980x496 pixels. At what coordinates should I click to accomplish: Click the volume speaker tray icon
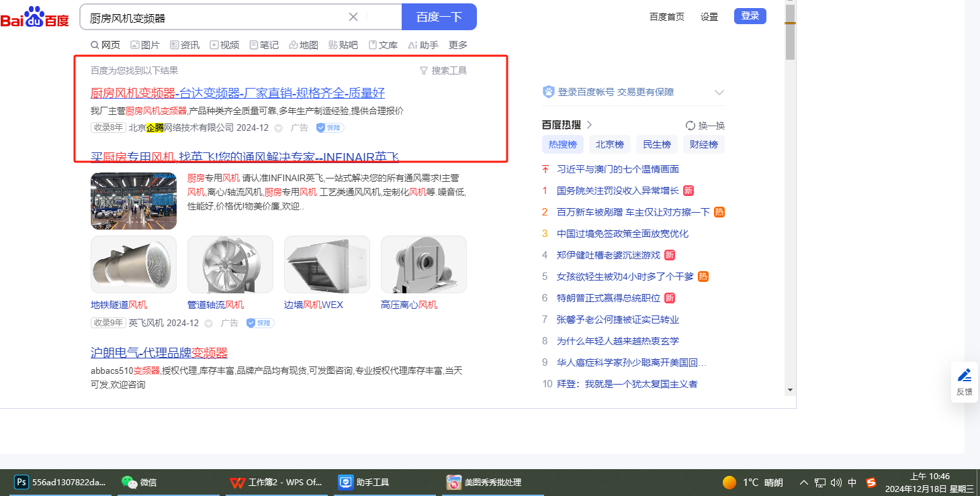coord(836,483)
